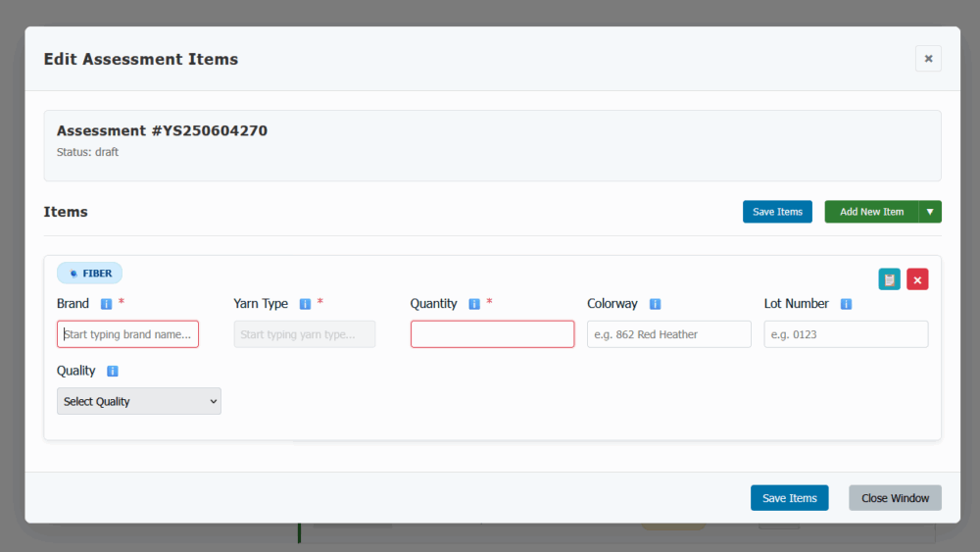Click the Close Window button
The image size is (980, 552).
pyautogui.click(x=895, y=498)
